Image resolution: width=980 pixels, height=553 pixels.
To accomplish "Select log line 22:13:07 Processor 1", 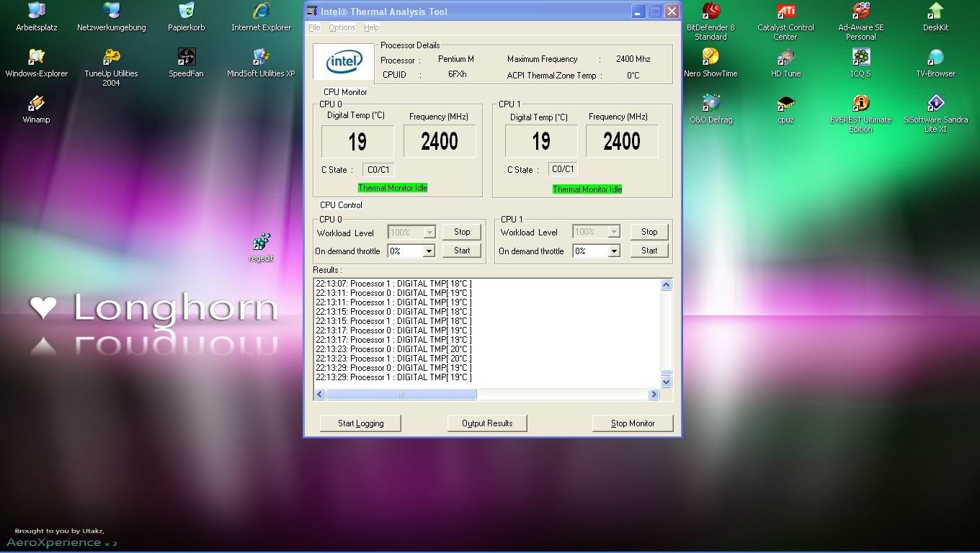I will (393, 284).
